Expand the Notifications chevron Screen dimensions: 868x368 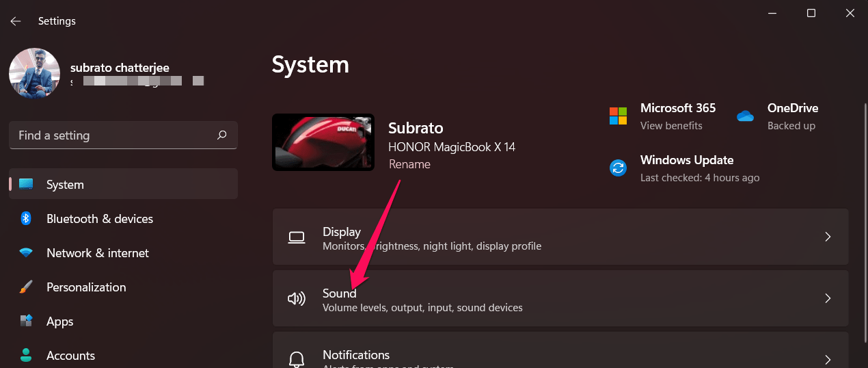[x=828, y=359]
